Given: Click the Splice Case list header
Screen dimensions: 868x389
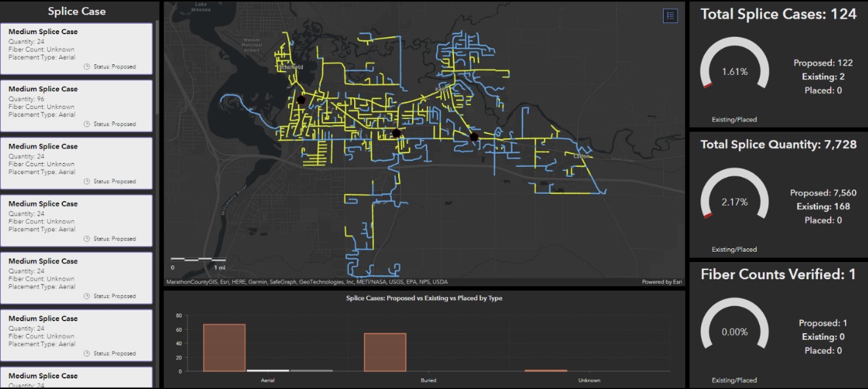Looking at the screenshot, I should [x=77, y=11].
